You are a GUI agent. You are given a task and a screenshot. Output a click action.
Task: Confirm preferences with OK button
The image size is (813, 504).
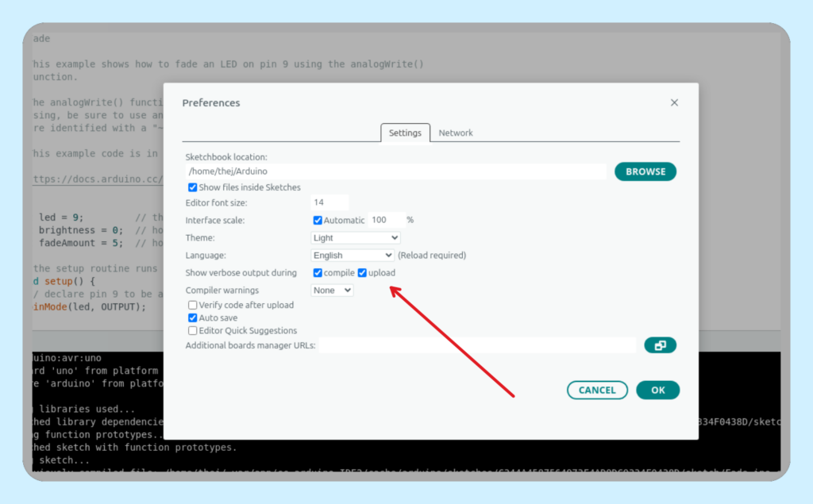(657, 390)
